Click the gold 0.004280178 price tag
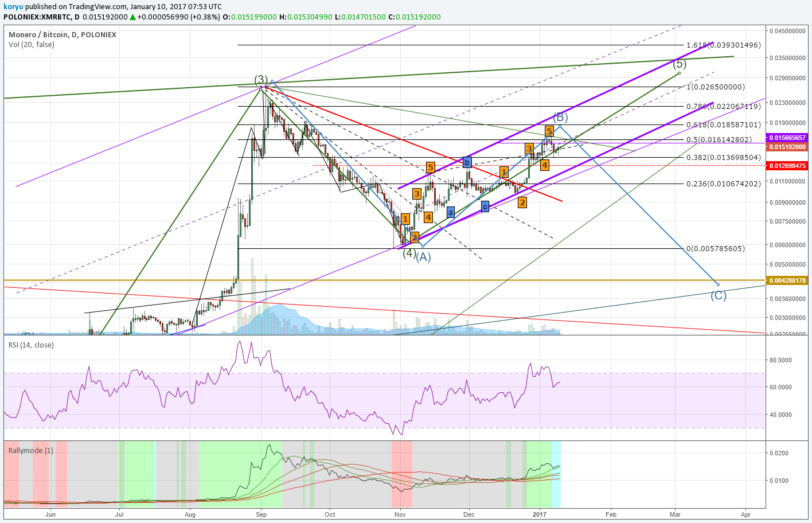This screenshot has height=523, width=812. [787, 280]
